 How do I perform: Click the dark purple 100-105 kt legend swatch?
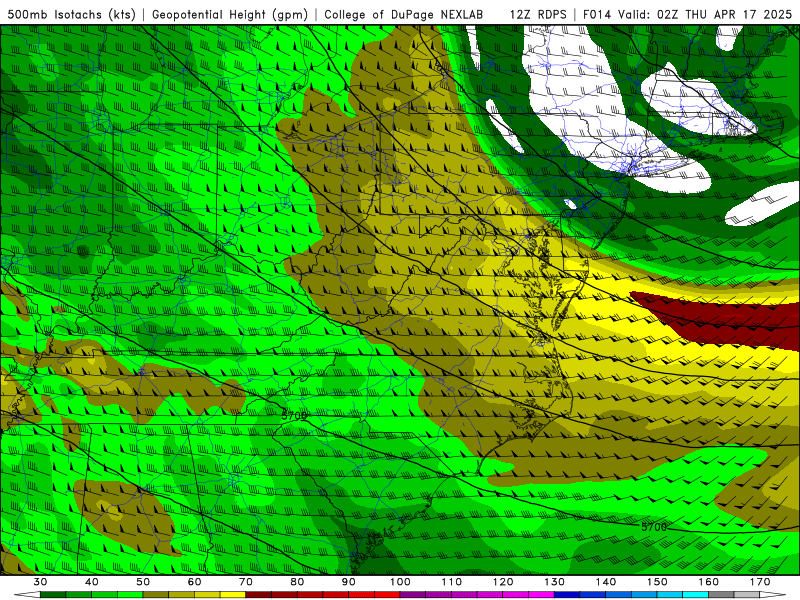click(413, 594)
